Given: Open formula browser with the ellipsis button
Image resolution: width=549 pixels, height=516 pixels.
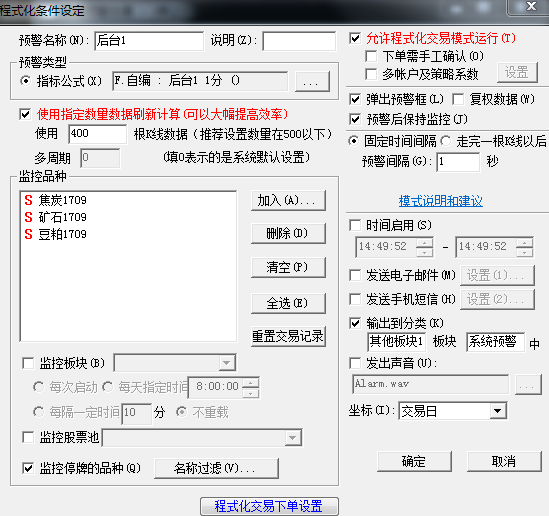Looking at the screenshot, I should [312, 82].
